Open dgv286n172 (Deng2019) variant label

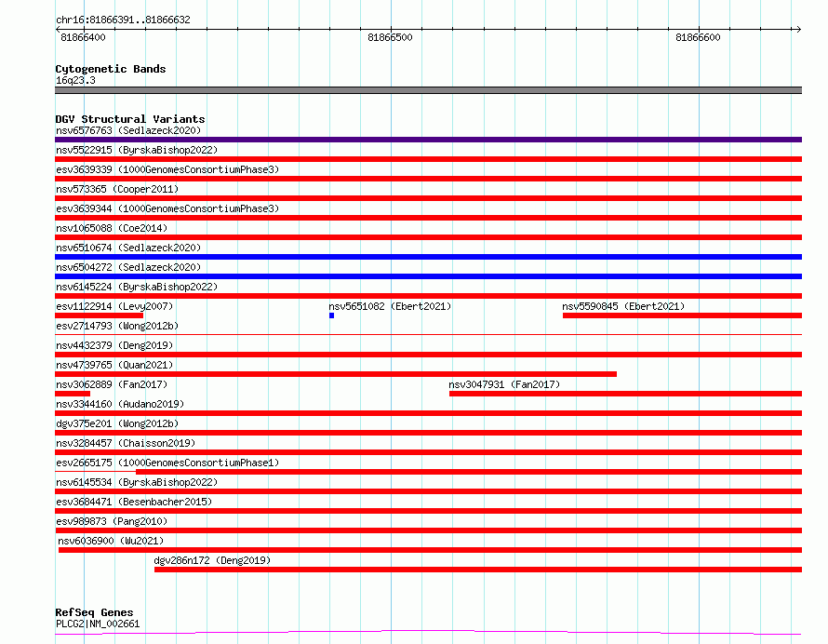[212, 560]
